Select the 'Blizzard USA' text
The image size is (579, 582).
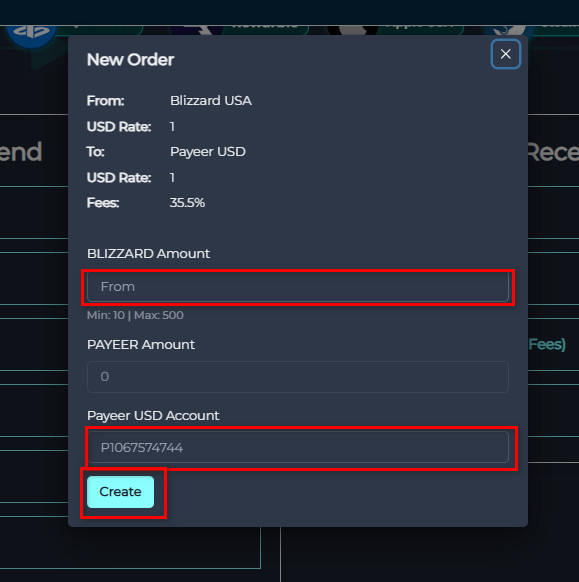(211, 101)
